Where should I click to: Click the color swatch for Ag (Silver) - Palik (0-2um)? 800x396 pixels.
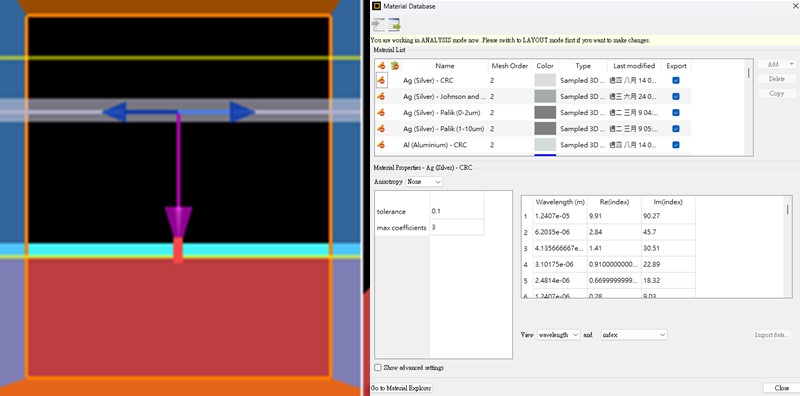pos(545,113)
